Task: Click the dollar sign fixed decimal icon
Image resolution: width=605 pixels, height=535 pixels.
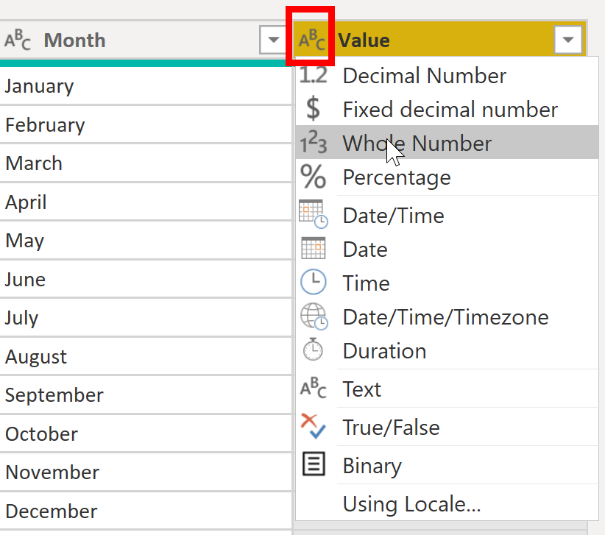Action: pos(313,108)
